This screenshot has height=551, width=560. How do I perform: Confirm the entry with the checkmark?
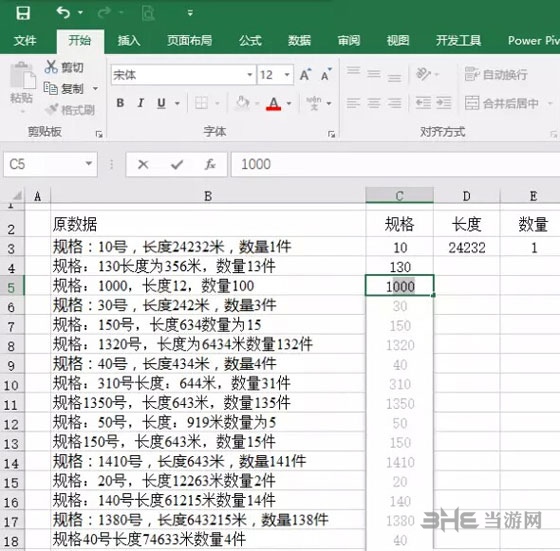[x=177, y=164]
